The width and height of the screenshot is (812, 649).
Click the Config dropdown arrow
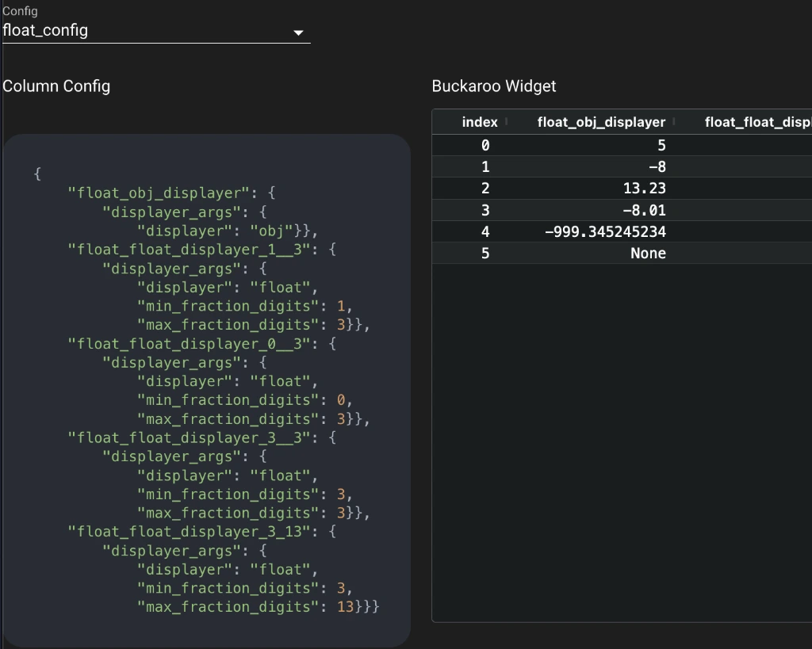tap(298, 32)
